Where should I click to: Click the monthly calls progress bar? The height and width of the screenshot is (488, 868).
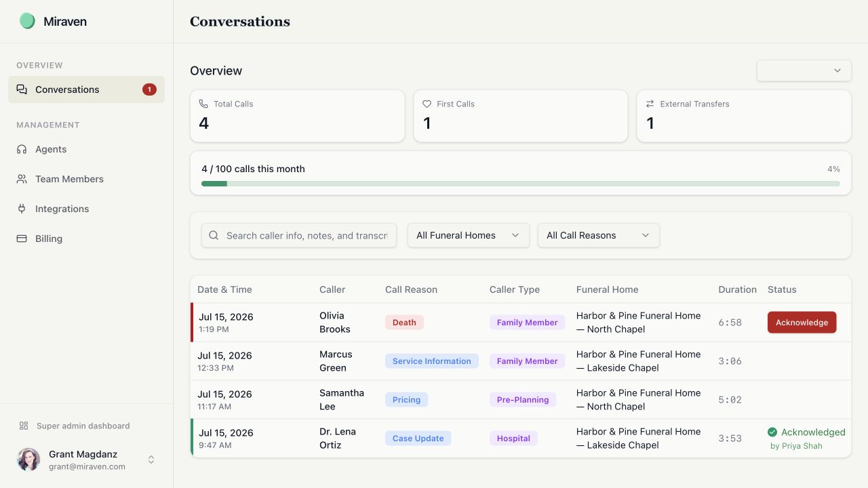coord(521,184)
